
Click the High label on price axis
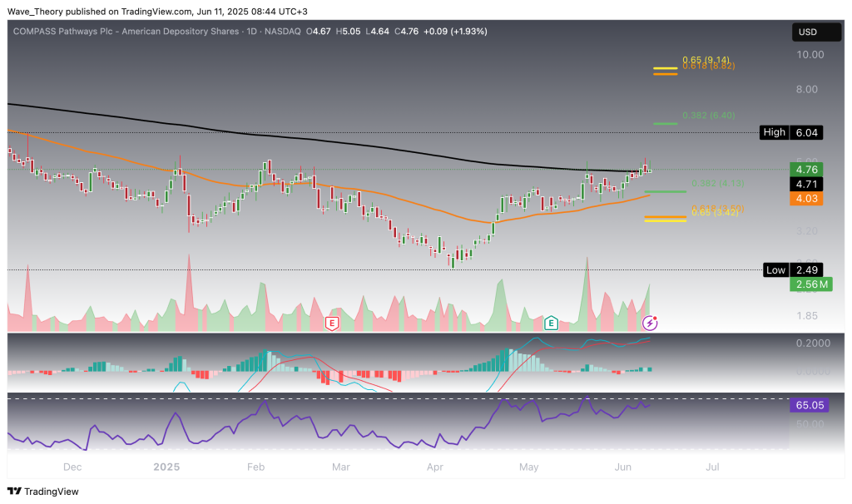coord(775,132)
